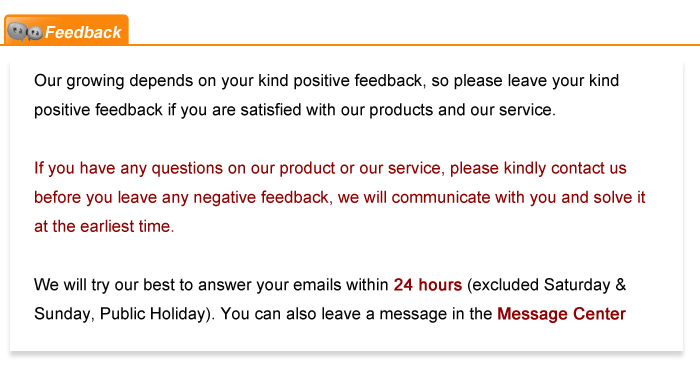Click the red line 'If you have any questions'
The width and height of the screenshot is (700, 373).
click(x=330, y=169)
